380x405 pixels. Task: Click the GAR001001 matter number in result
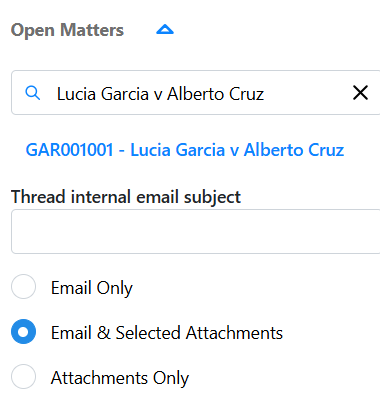click(69, 150)
